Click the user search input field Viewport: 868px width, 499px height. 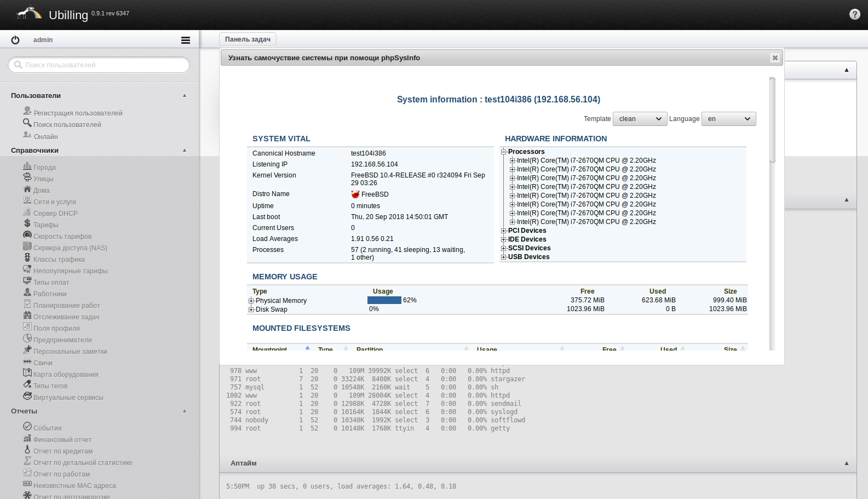pyautogui.click(x=99, y=65)
